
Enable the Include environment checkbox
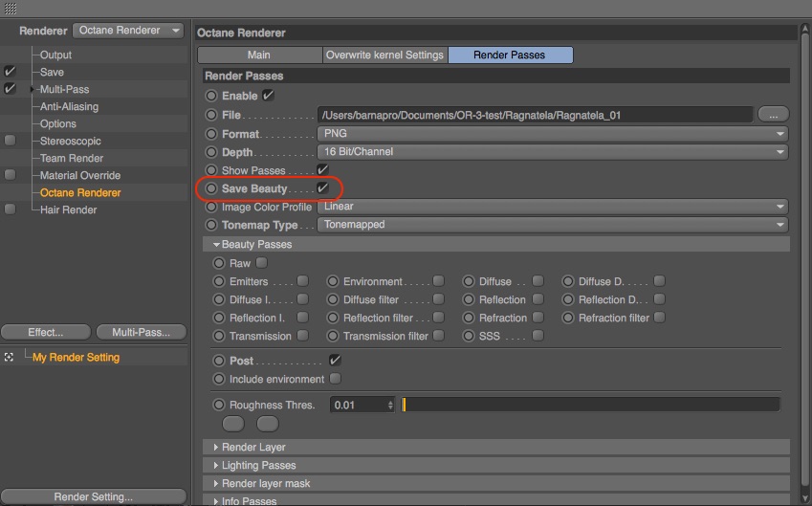tap(335, 378)
